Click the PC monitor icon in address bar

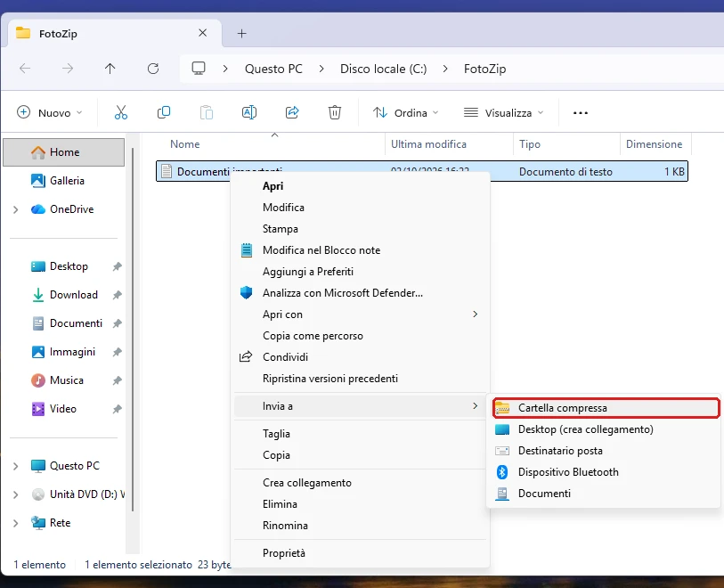coord(199,69)
